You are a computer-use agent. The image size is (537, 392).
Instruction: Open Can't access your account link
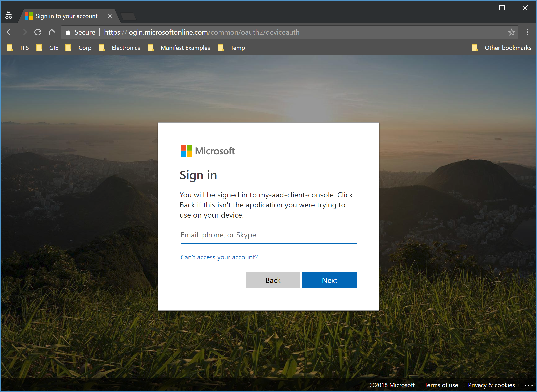219,257
